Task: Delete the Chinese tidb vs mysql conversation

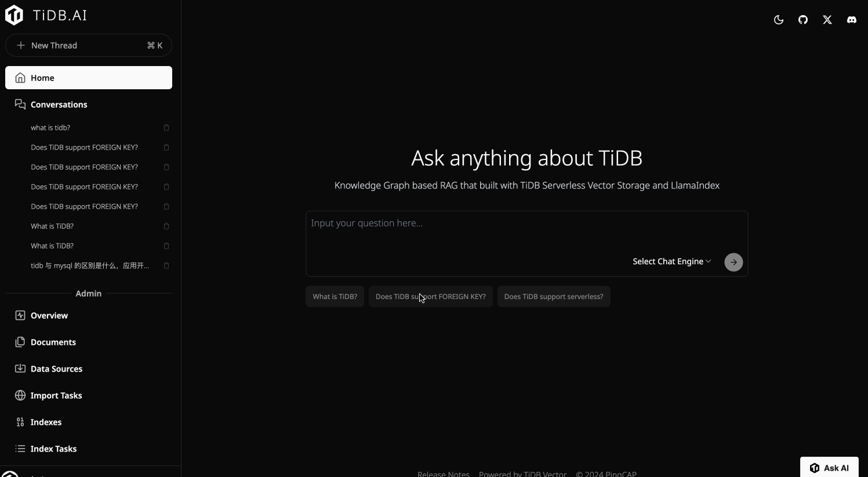Action: (166, 265)
